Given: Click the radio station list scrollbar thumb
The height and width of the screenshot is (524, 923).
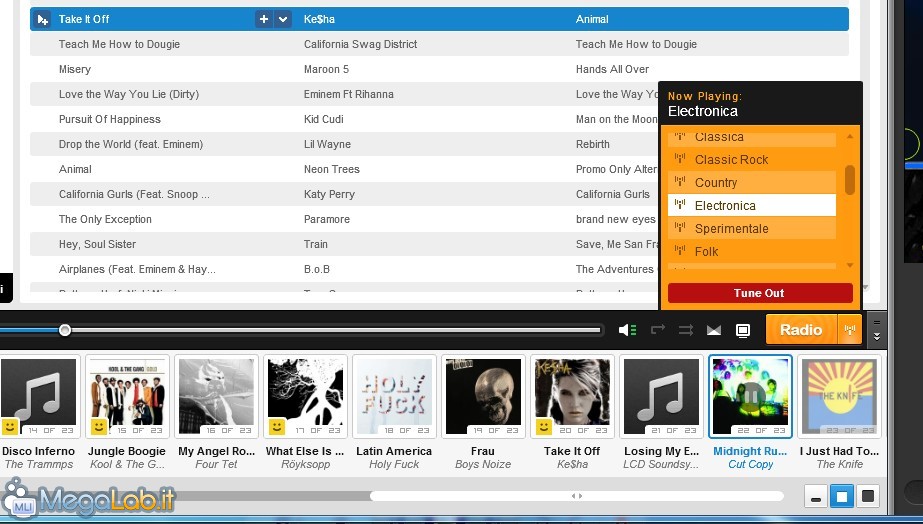Looking at the screenshot, I should click(849, 180).
